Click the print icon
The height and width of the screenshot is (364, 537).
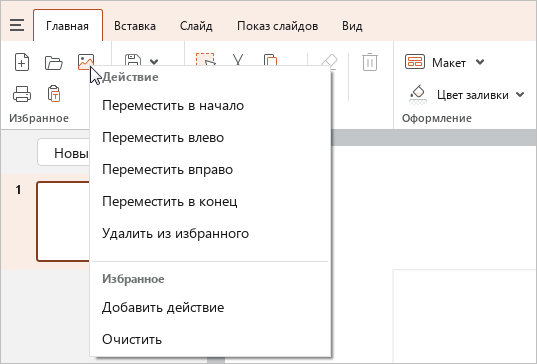pyautogui.click(x=22, y=94)
